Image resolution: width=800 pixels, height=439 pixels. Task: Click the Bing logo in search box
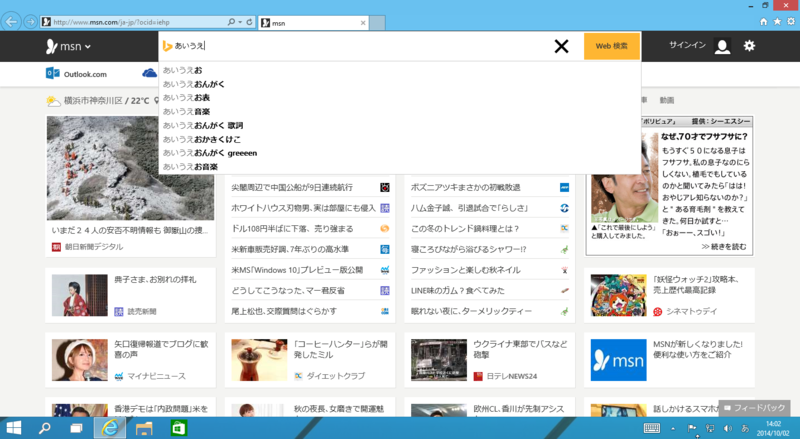pyautogui.click(x=167, y=46)
